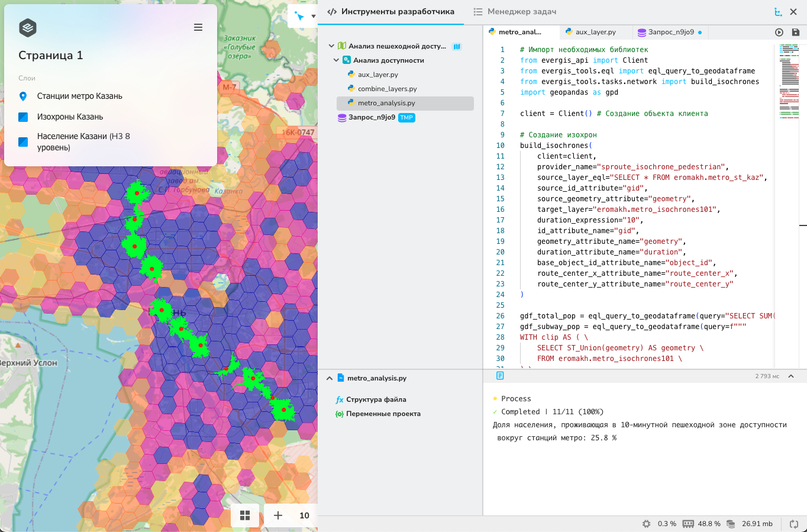Viewport: 807px width, 532px height.
Task: Open the grid layout button on the map
Action: [245, 515]
